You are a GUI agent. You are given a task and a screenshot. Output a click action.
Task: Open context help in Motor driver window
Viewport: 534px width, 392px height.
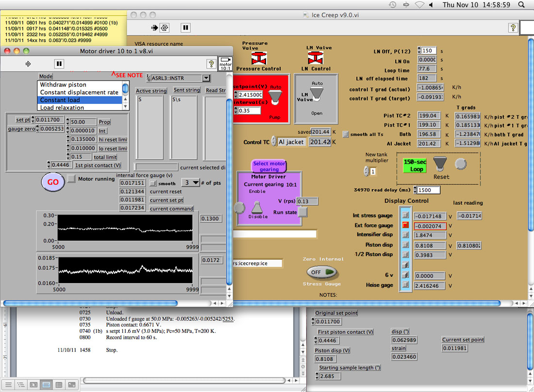[211, 64]
